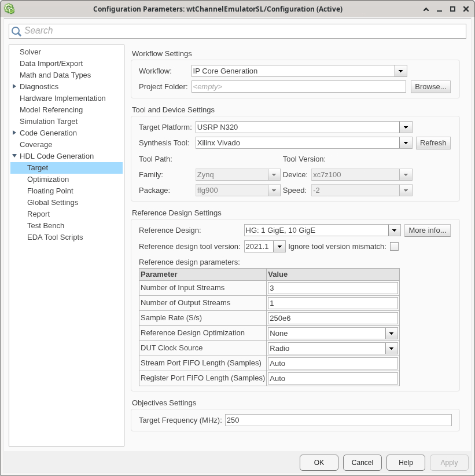Click the Parameter column header
This screenshot has height=476, width=475.
click(x=202, y=274)
